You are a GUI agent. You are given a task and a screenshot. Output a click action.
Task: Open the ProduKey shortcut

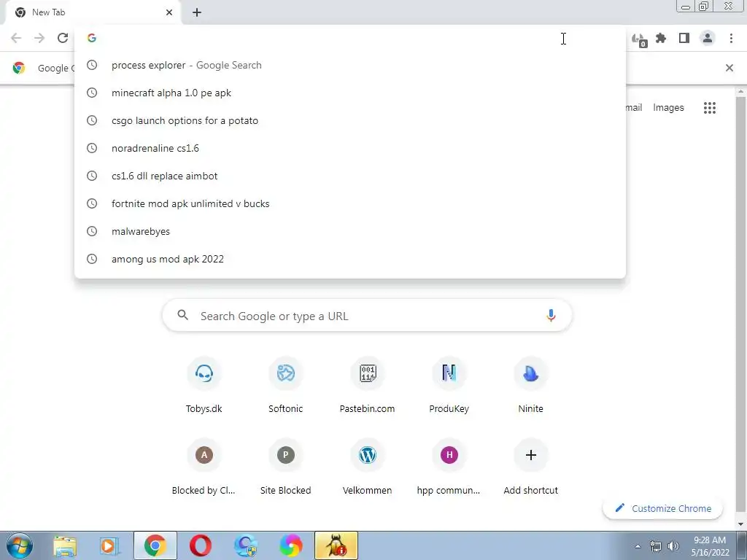click(449, 386)
